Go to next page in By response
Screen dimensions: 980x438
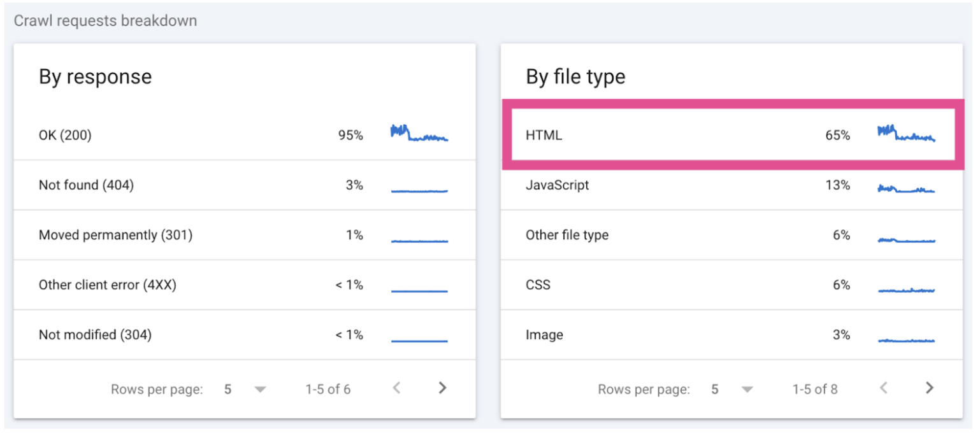click(442, 388)
